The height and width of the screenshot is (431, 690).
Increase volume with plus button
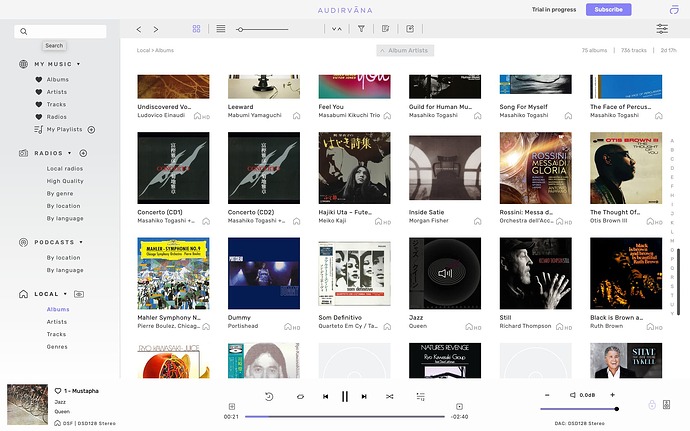[x=612, y=395]
